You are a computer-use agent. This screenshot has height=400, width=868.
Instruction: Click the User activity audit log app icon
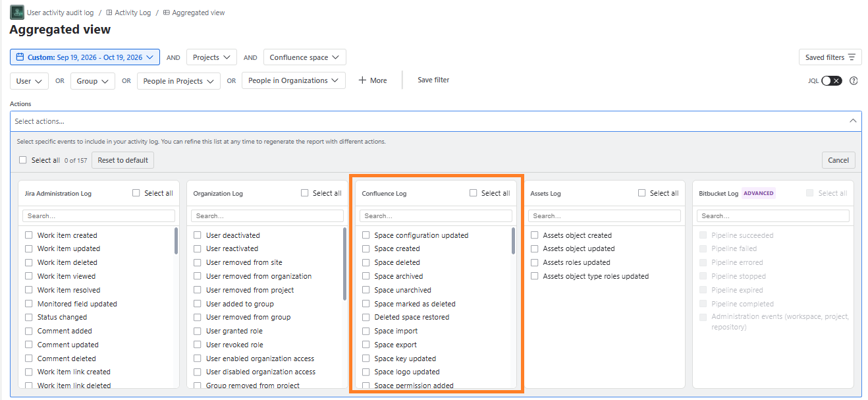16,13
